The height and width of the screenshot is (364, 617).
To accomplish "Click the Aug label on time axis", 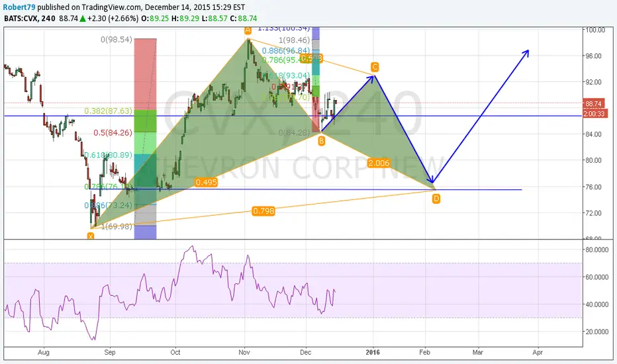I will click(x=43, y=352).
